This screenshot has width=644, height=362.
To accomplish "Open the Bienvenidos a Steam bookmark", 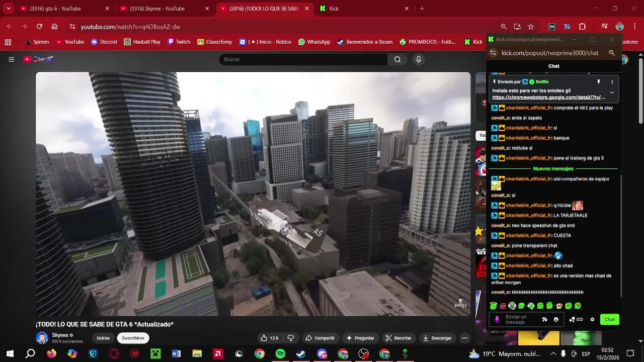I will coord(365,42).
